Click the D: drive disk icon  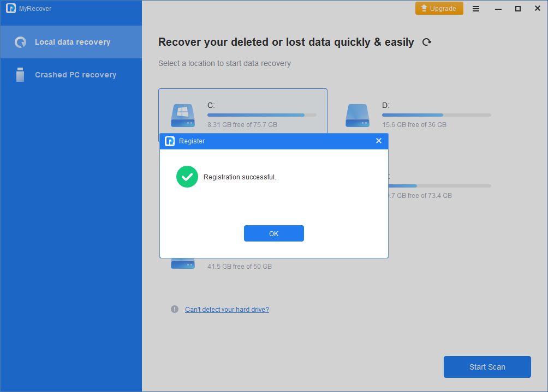[x=357, y=115]
